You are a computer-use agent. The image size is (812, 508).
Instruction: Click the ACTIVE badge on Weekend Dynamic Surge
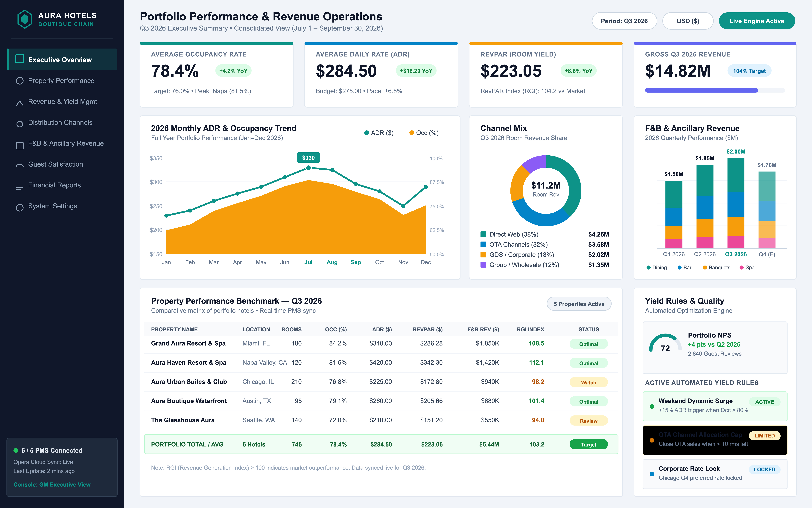(x=764, y=402)
